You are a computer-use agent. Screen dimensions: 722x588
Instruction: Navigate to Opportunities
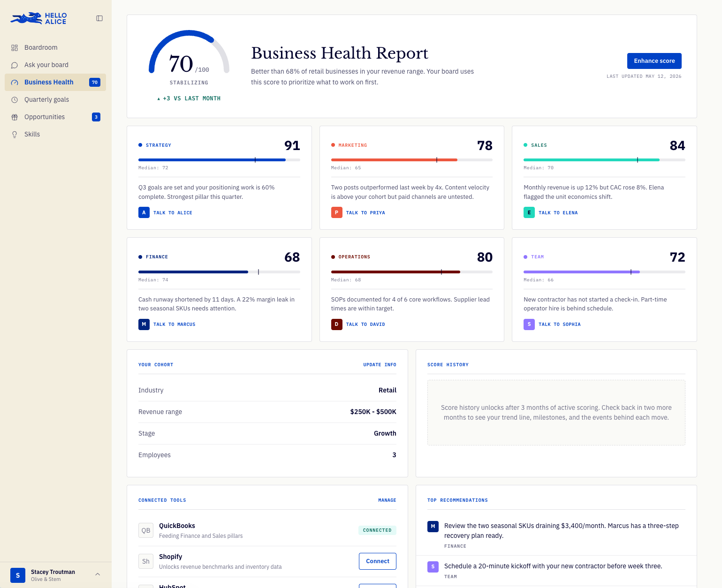(55, 117)
